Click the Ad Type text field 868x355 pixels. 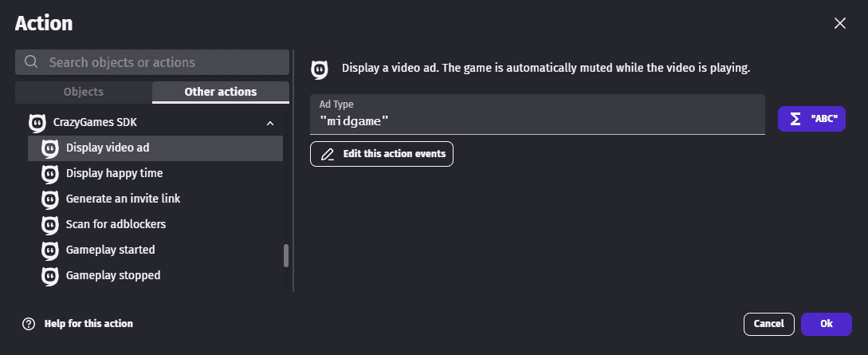[x=537, y=121]
